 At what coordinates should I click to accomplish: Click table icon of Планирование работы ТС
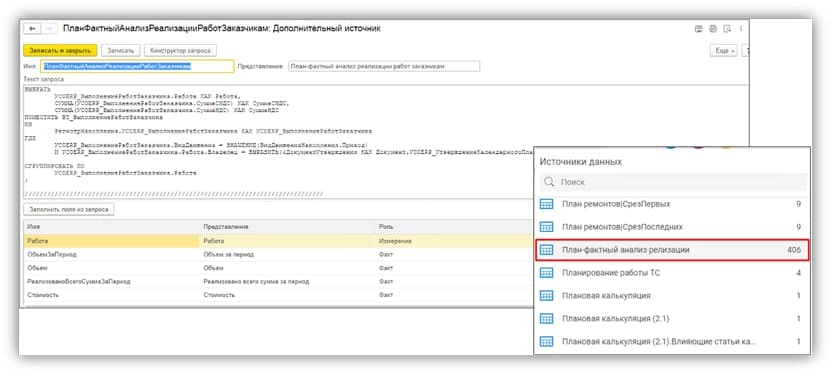(546, 273)
